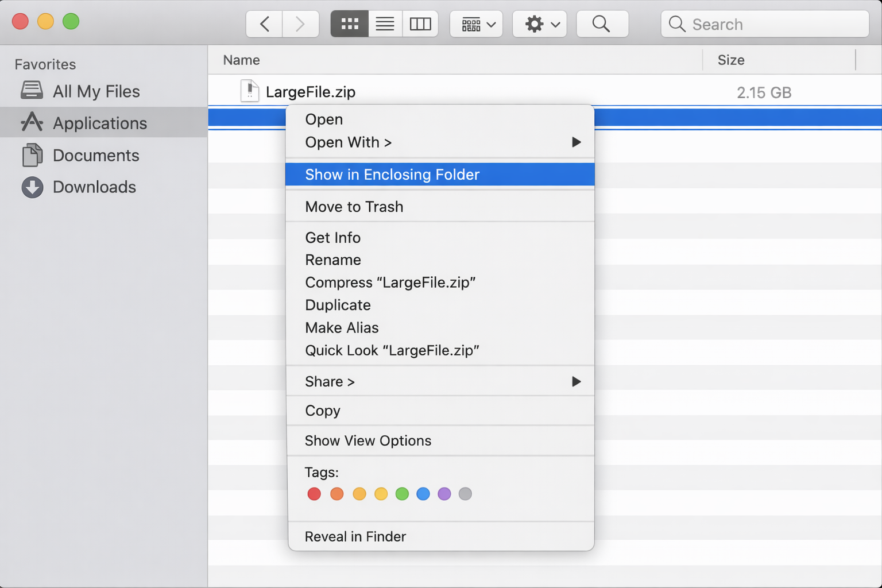
Task: Sort by the Name column header
Action: coord(241,60)
